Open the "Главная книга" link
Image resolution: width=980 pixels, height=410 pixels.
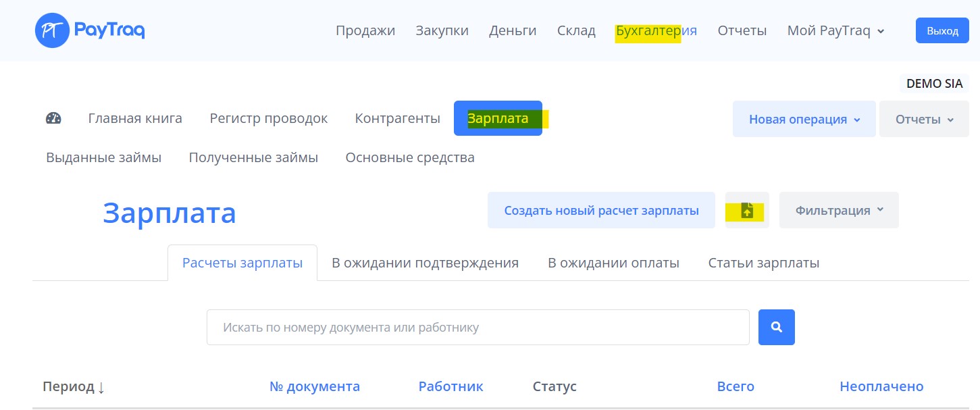(135, 118)
